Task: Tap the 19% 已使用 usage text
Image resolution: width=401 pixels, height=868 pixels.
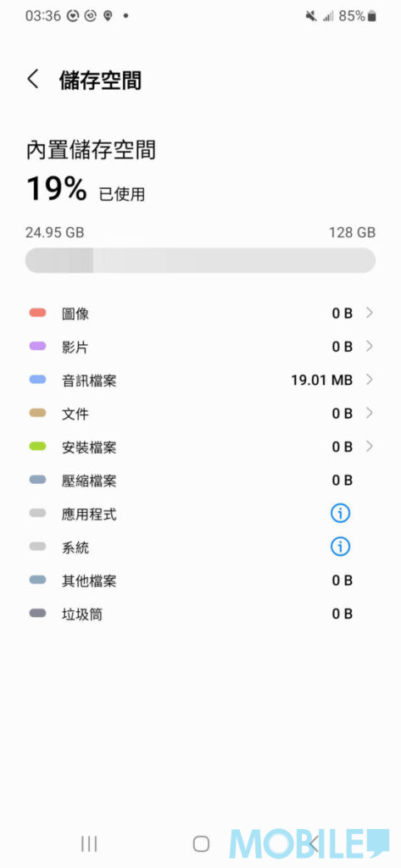Action: point(86,190)
